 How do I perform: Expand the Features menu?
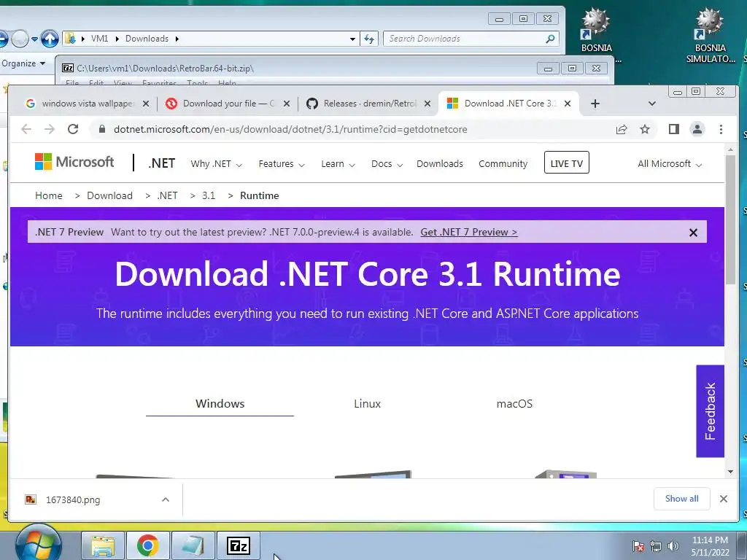tap(281, 164)
